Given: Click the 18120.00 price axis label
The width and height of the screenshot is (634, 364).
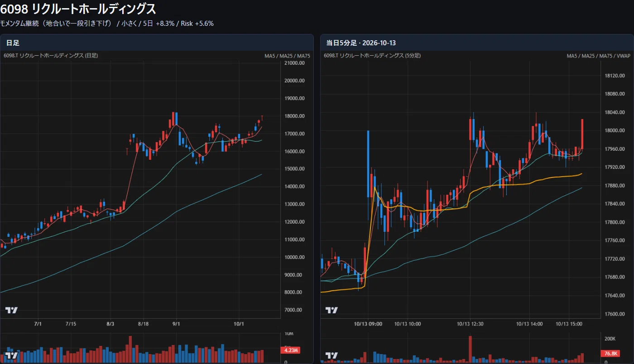Looking at the screenshot, I should pos(615,76).
